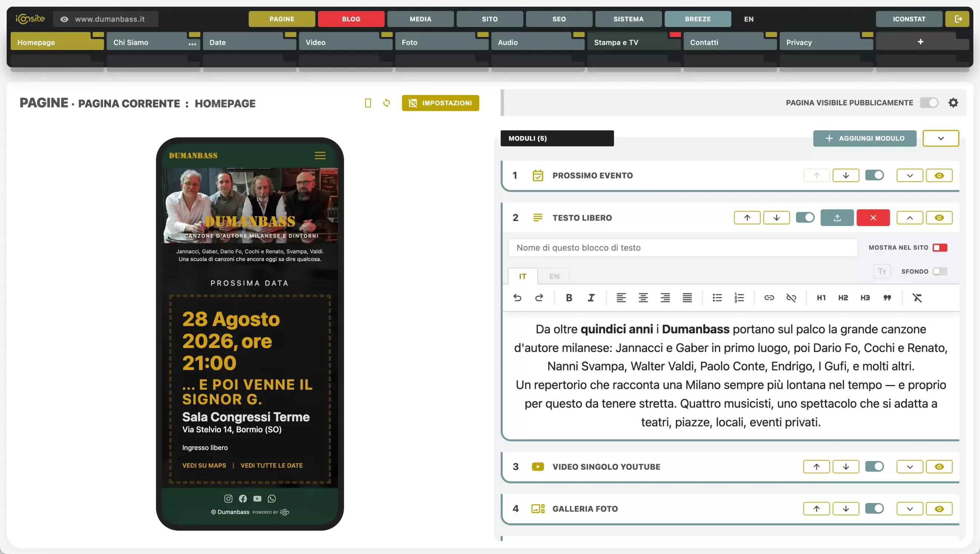Align text right
Screen dimensions: 980x554
point(665,298)
